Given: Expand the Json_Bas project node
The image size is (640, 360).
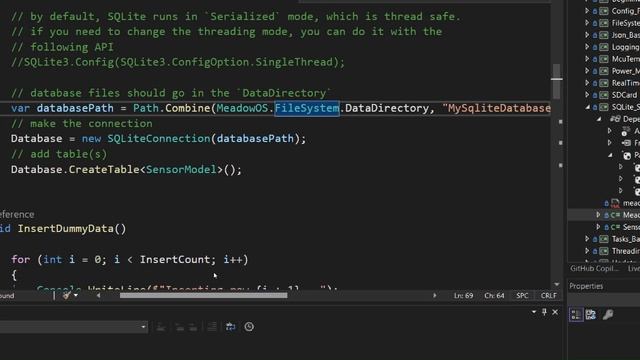Looking at the screenshot, I should pyautogui.click(x=587, y=35).
